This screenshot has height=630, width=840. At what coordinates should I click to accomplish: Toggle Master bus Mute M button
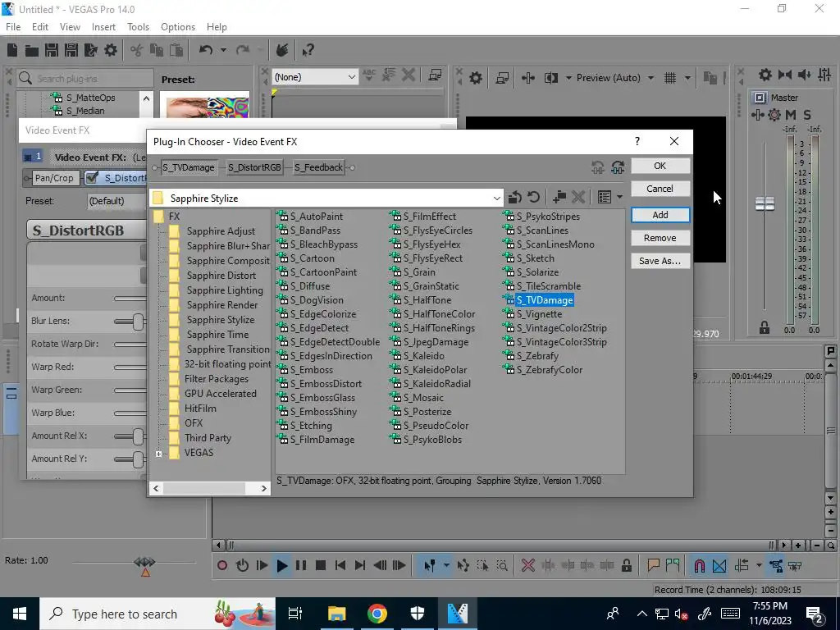[790, 115]
